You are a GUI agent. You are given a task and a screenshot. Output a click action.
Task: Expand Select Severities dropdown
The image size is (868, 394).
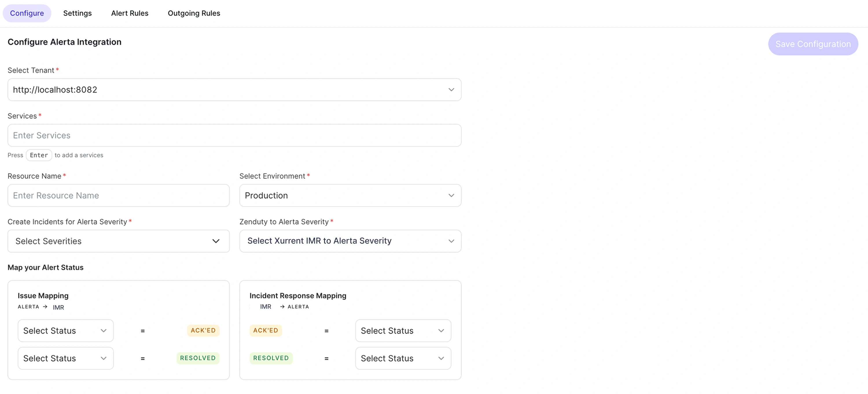pyautogui.click(x=118, y=241)
